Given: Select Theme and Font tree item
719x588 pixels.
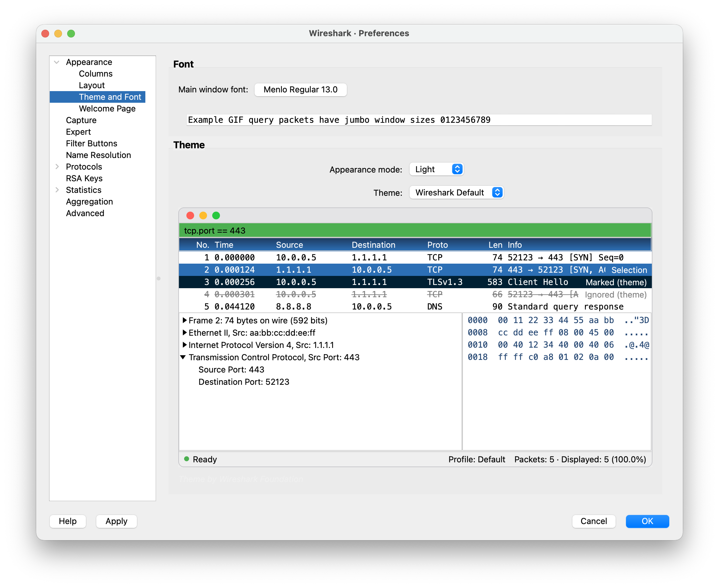Looking at the screenshot, I should [x=98, y=97].
